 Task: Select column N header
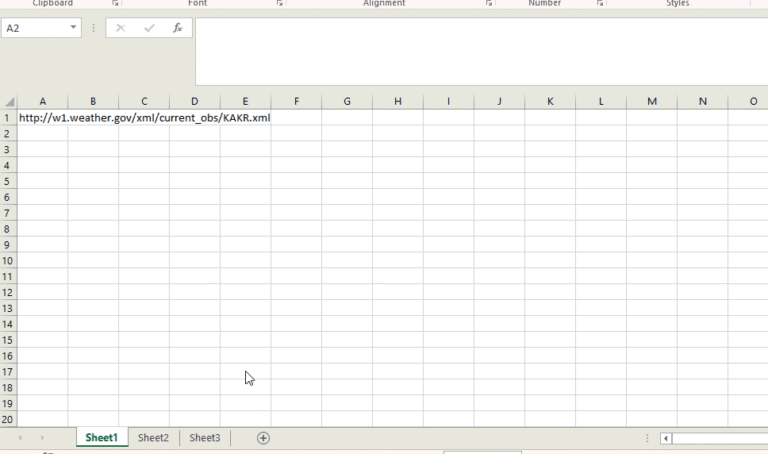coord(702,101)
